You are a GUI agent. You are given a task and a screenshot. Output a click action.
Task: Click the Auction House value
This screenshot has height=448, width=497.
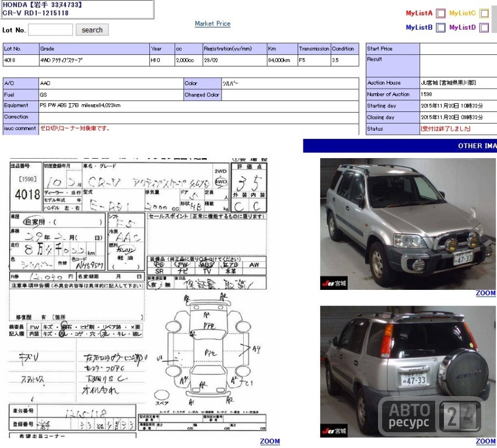[x=448, y=83]
